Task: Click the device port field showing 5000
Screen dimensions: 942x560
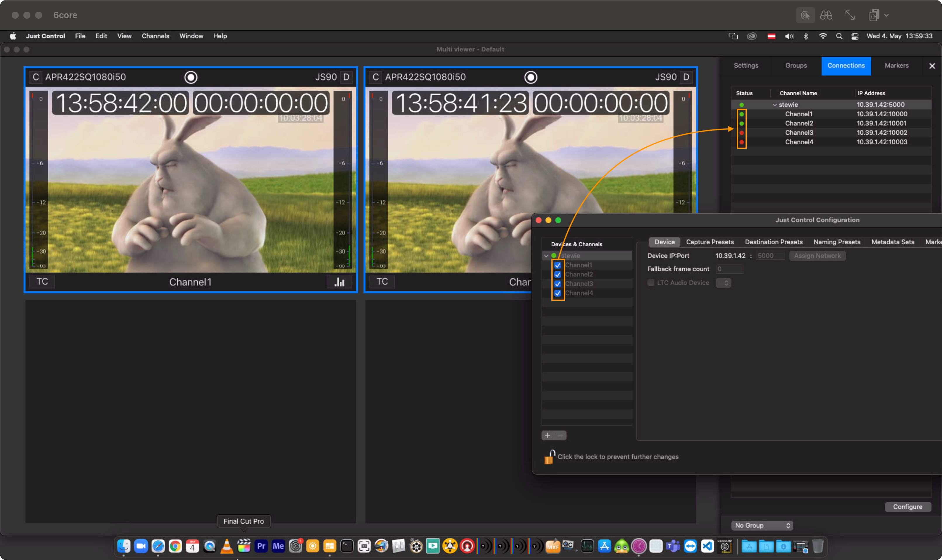Action: [x=770, y=256]
